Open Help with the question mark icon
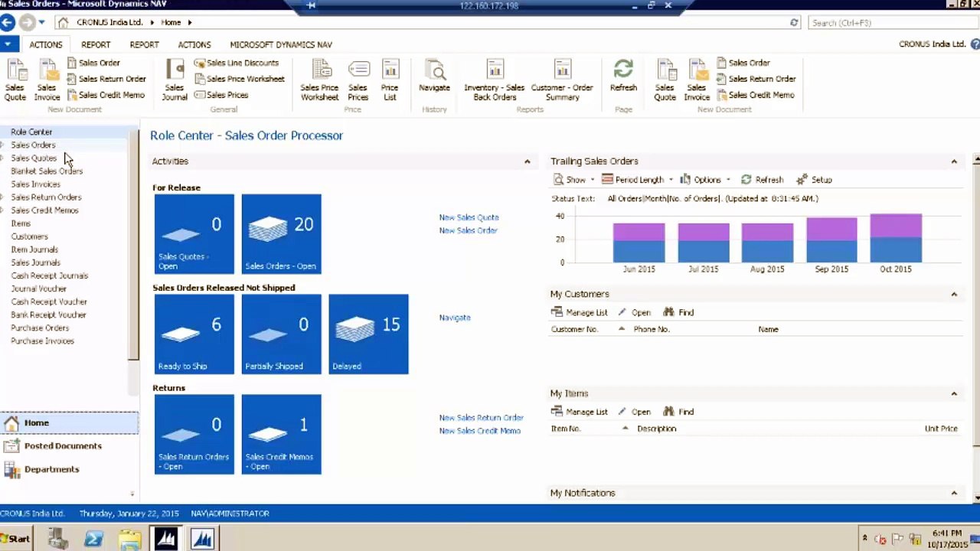This screenshot has width=980, height=551. coord(975,44)
